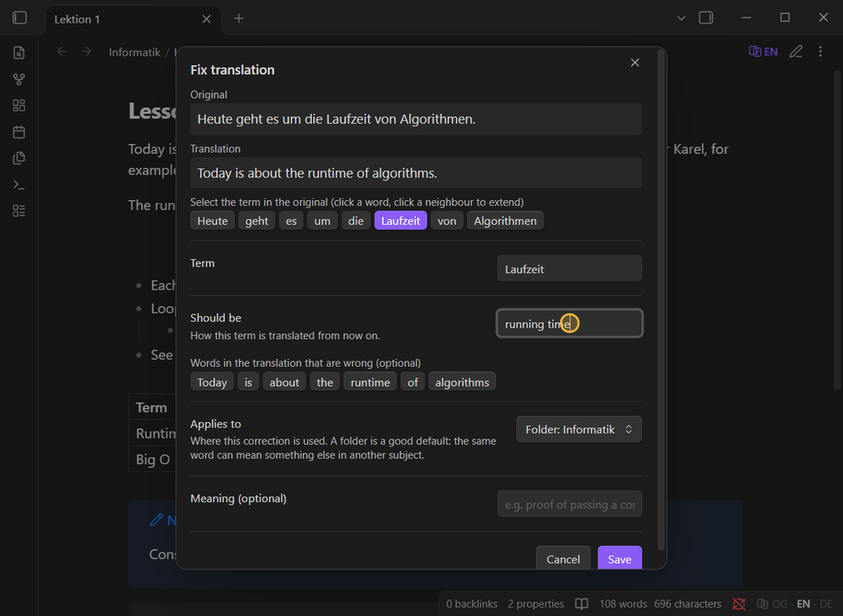The image size is (843, 616).
Task: Select the word chip von
Action: (x=447, y=221)
